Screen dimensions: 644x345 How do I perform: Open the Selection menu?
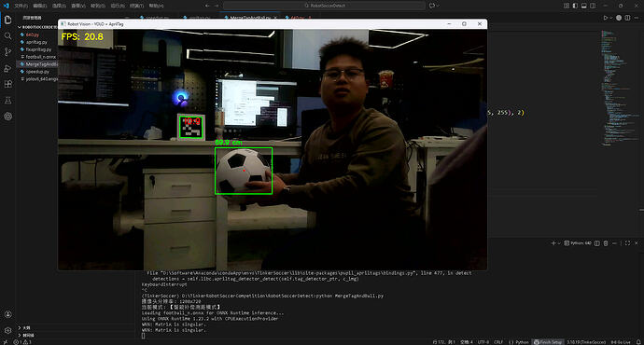tap(59, 6)
